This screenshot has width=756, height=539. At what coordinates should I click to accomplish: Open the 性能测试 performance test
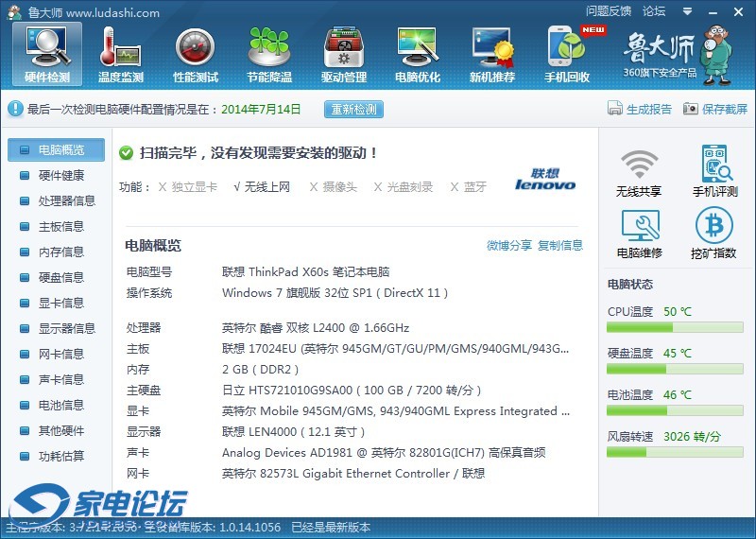pos(196,54)
